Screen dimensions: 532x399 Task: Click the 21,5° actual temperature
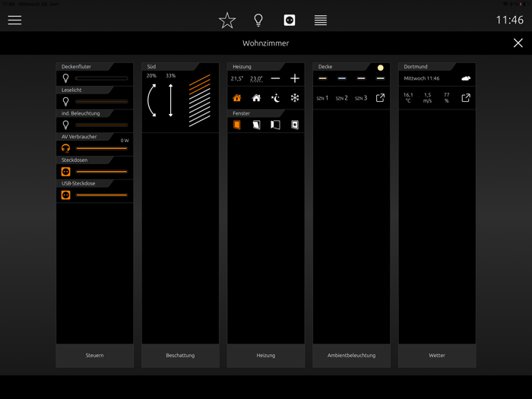[x=237, y=79]
